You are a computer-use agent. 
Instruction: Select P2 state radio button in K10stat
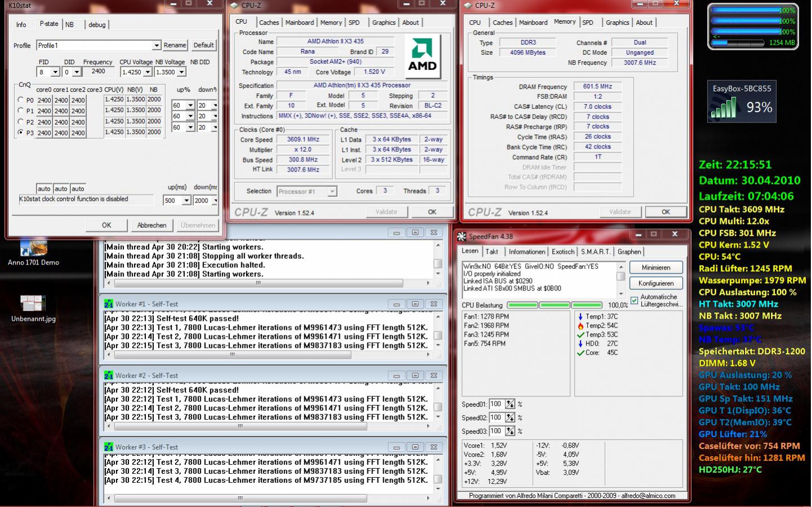(x=21, y=122)
